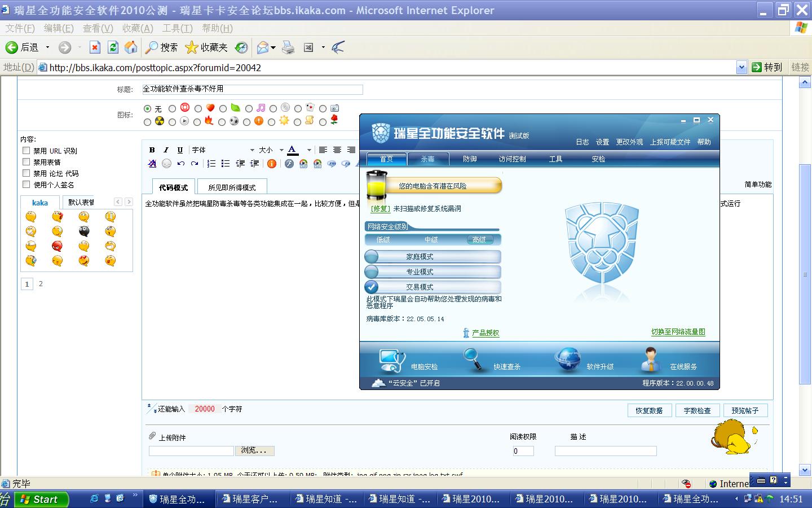Open the 大小 font size dropdown
This screenshot has height=508, width=812.
(271, 150)
